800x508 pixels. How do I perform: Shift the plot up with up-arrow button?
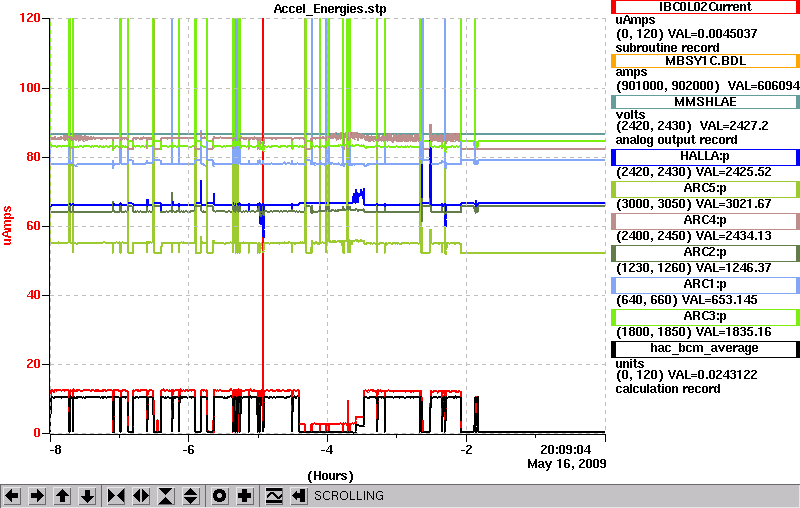(x=62, y=496)
